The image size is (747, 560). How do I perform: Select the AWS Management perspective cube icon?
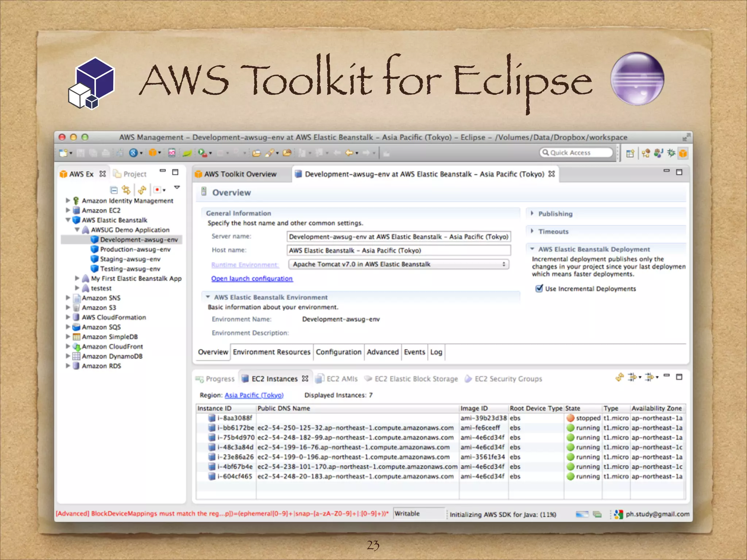[x=683, y=153]
